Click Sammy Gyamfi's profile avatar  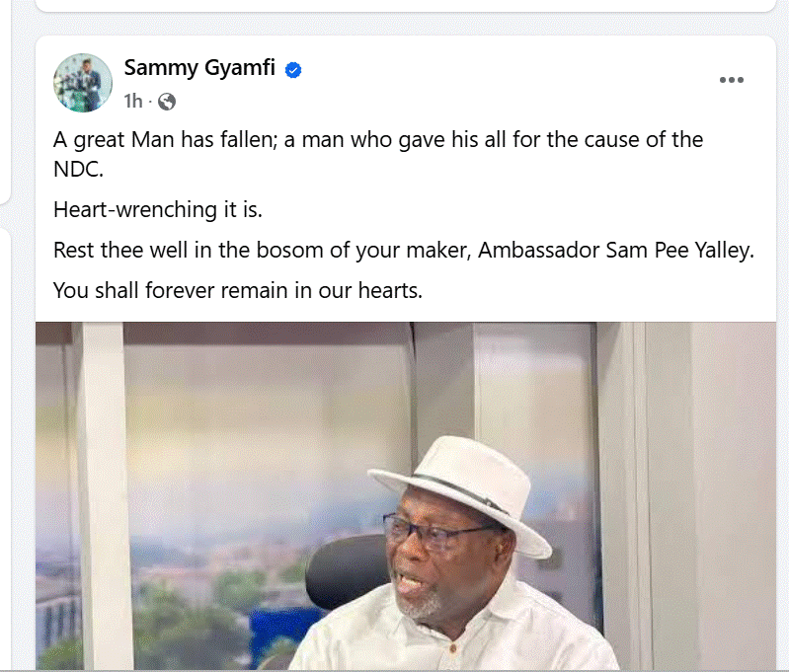click(83, 83)
